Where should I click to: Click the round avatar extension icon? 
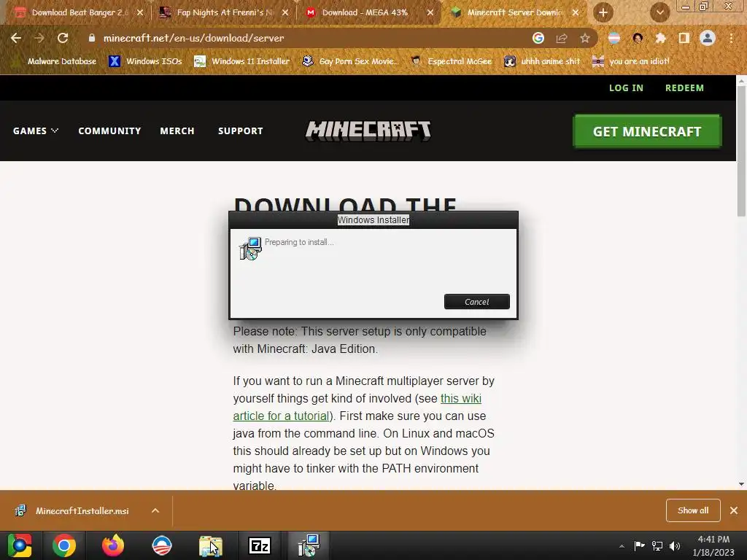[x=638, y=38]
